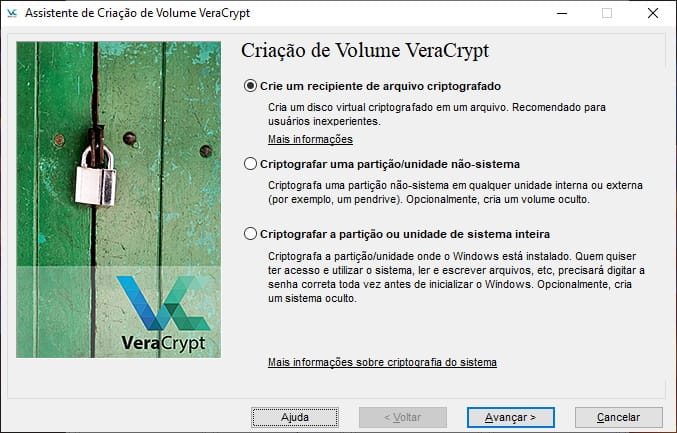Open 'Mais informações sobre criptografia do sistema' link

[382, 362]
